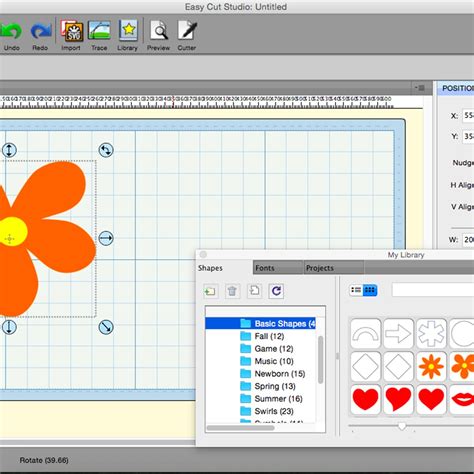Screen dimensions: 474x474
Task: Switch library to grid view
Action: [370, 290]
